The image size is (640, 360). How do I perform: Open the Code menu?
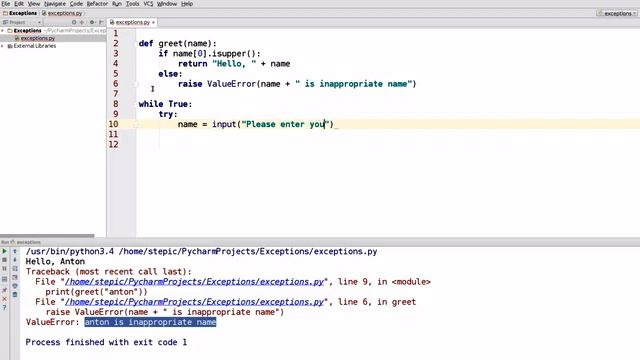coord(76,4)
